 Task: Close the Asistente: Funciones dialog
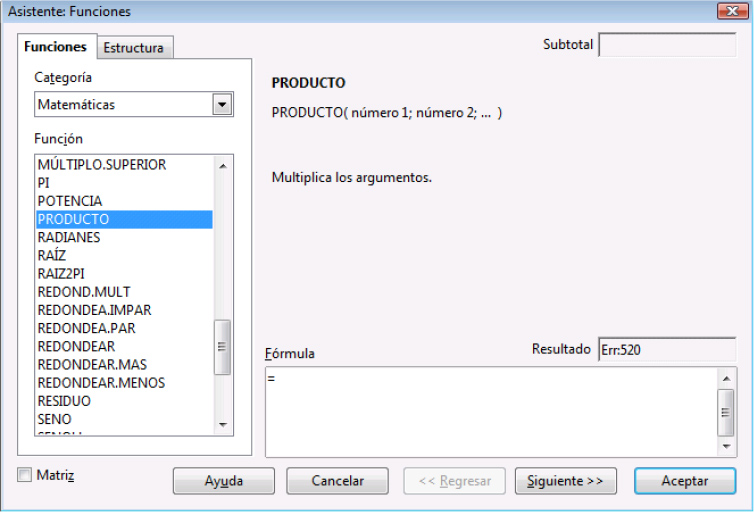tap(733, 12)
